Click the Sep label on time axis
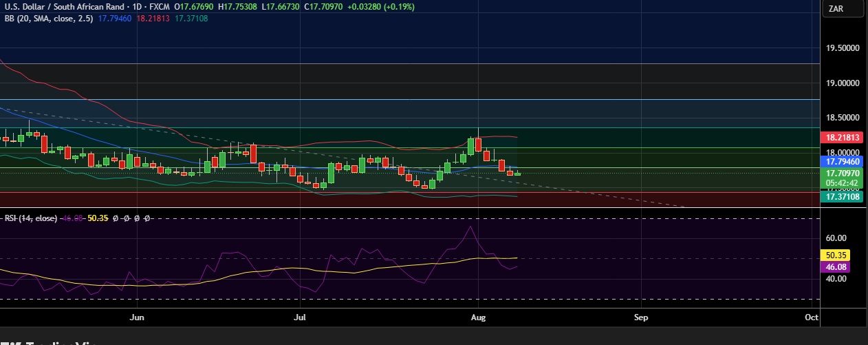The width and height of the screenshot is (868, 345). coord(641,317)
